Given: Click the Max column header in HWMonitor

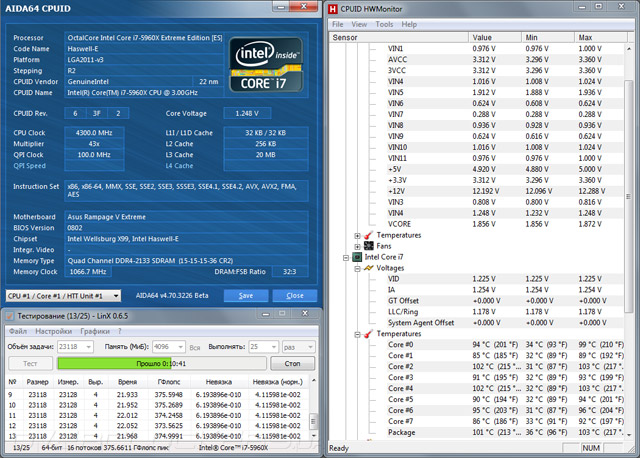Looking at the screenshot, I should (x=601, y=38).
